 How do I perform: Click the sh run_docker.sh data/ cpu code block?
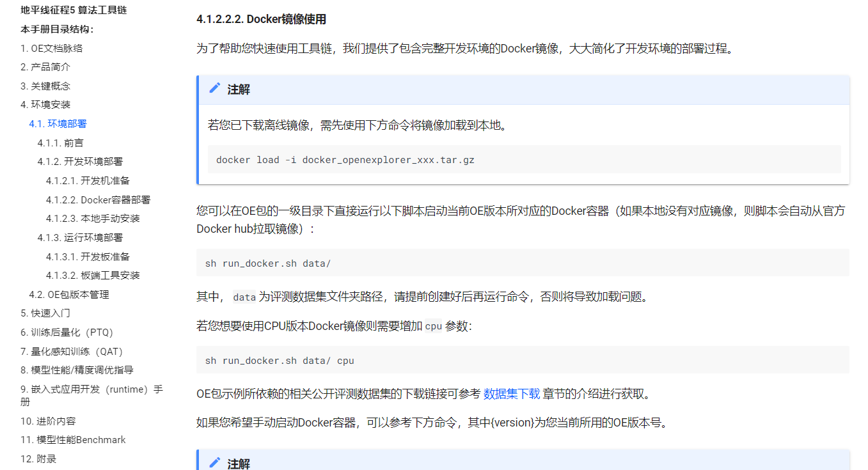(523, 360)
